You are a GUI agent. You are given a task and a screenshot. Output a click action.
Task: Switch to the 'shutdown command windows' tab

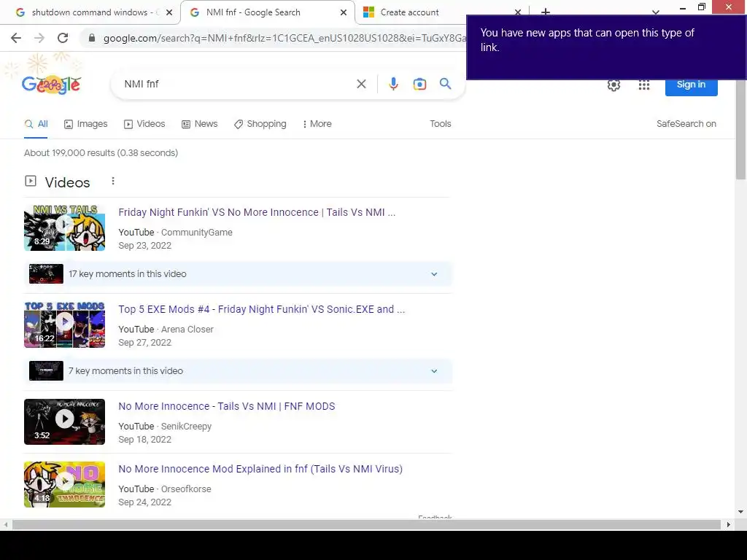[90, 12]
